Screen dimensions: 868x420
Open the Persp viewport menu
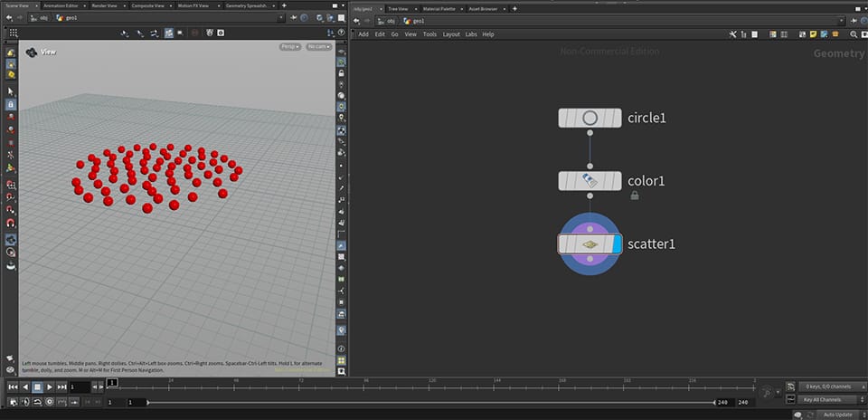(x=290, y=47)
